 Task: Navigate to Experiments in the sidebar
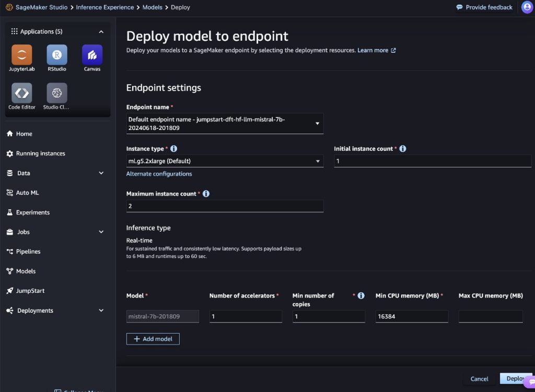(28, 212)
